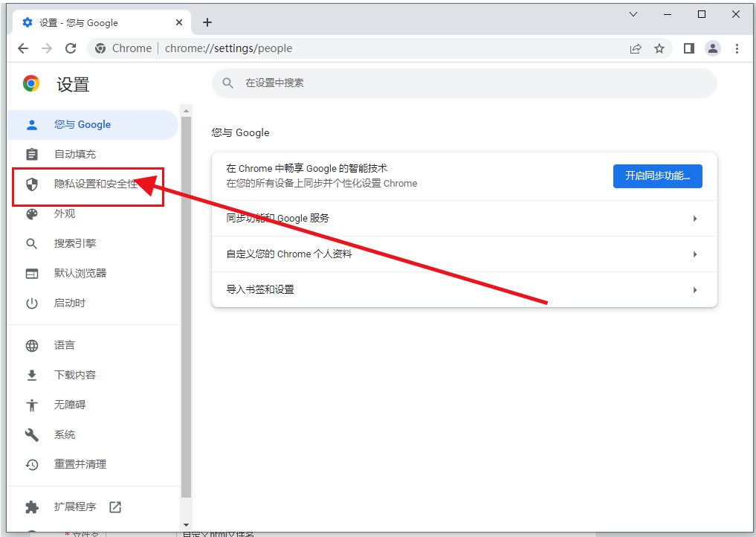Open the 隐私设置和安全性 shield icon

coord(31,184)
